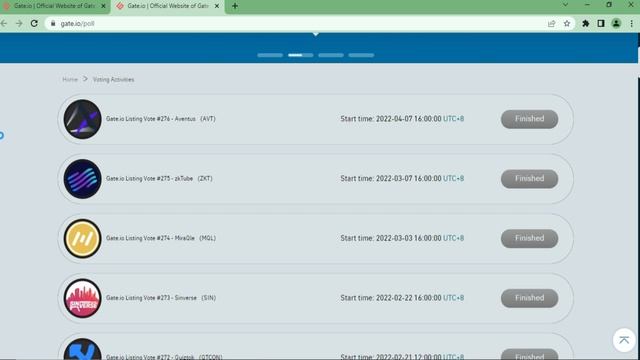Open the Listing Vote #272 coin logo
The width and height of the screenshot is (640, 360).
(x=82, y=350)
